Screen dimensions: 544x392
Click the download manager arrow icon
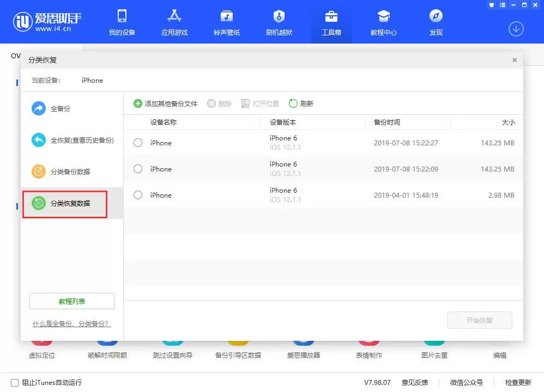tap(516, 29)
